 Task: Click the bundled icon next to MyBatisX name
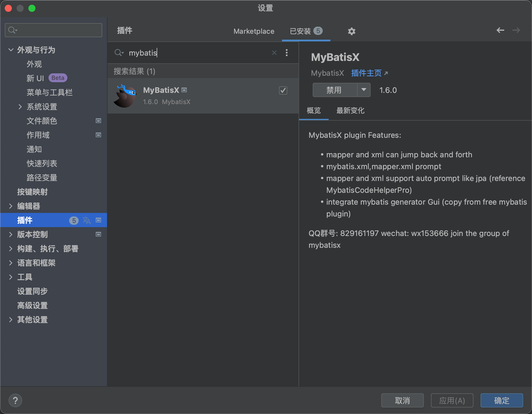click(184, 90)
